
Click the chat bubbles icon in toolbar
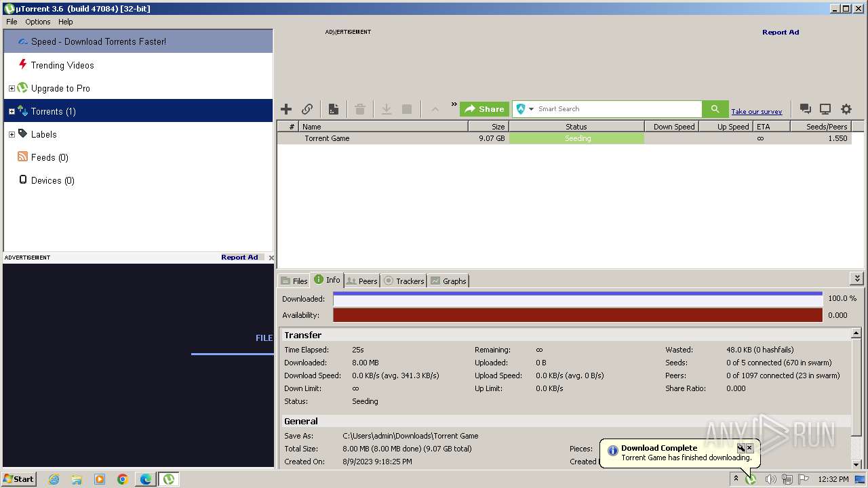(x=805, y=109)
